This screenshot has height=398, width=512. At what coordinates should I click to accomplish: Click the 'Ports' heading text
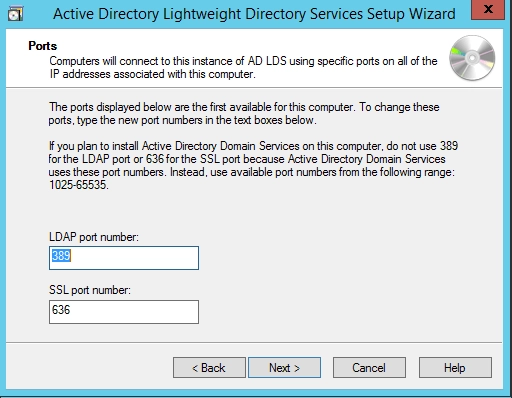click(43, 46)
